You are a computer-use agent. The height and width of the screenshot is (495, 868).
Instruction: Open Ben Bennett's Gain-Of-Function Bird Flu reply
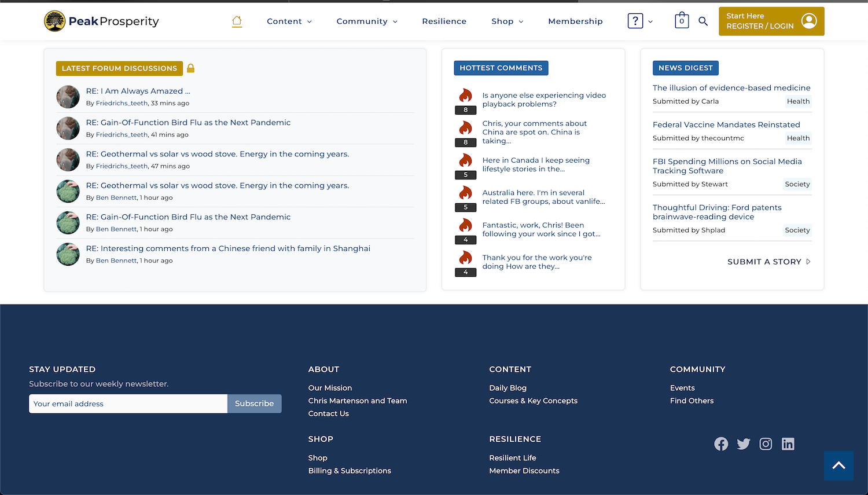coord(188,217)
